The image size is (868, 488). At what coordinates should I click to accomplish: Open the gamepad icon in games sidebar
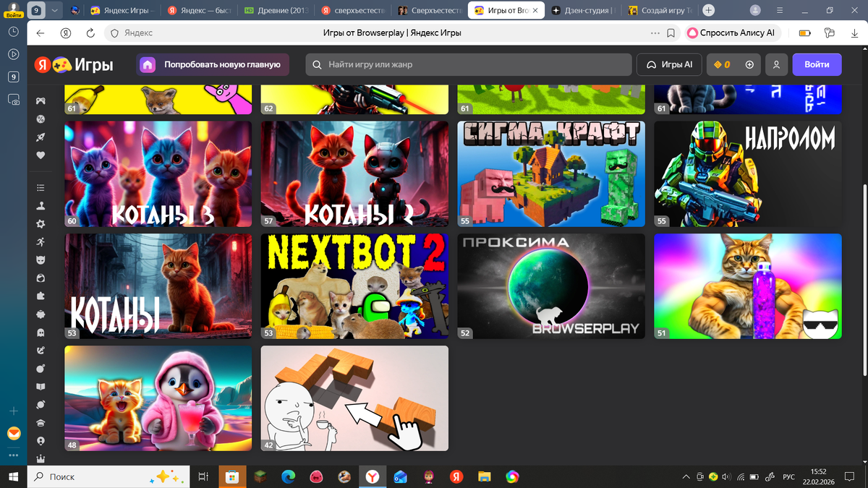click(x=41, y=100)
